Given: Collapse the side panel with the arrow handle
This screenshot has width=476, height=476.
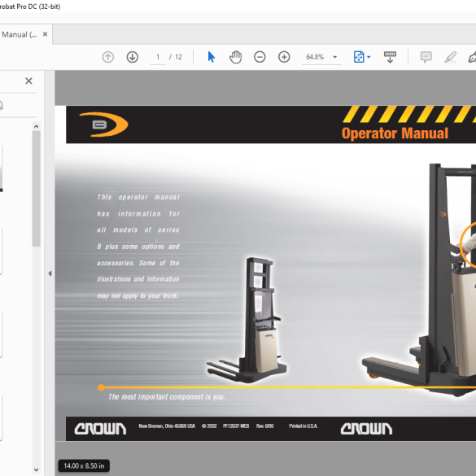Looking at the screenshot, I should 50,273.
